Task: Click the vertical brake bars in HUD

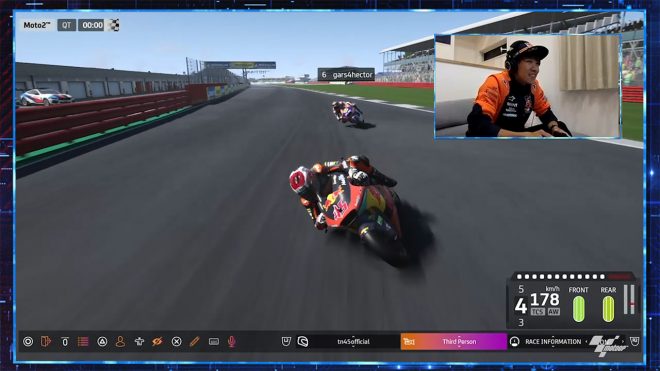Action: pyautogui.click(x=629, y=299)
